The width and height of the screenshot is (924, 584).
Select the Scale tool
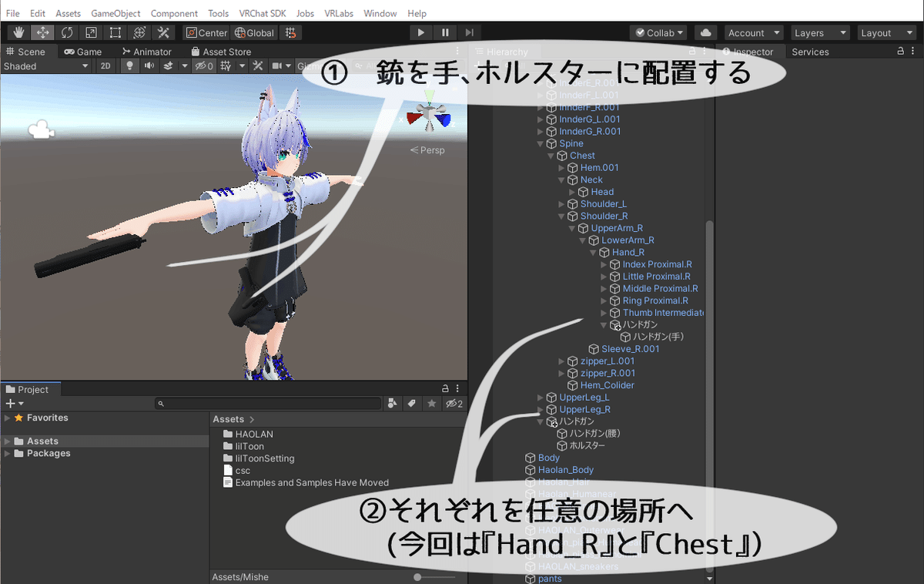(x=91, y=32)
